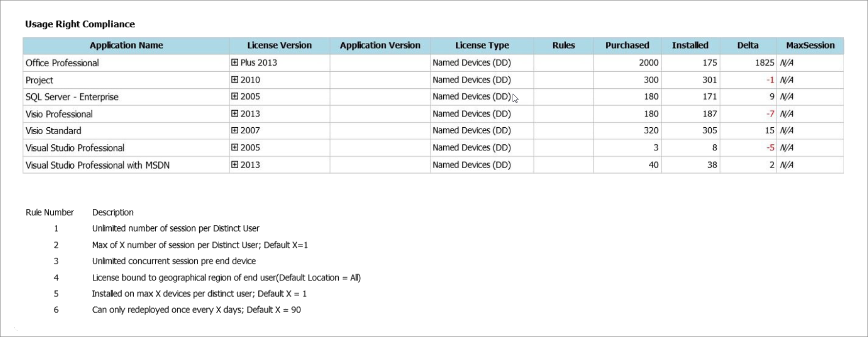The height and width of the screenshot is (337, 868).
Task: Click installed value 38 for Visual Studio MSDN
Action: click(712, 165)
